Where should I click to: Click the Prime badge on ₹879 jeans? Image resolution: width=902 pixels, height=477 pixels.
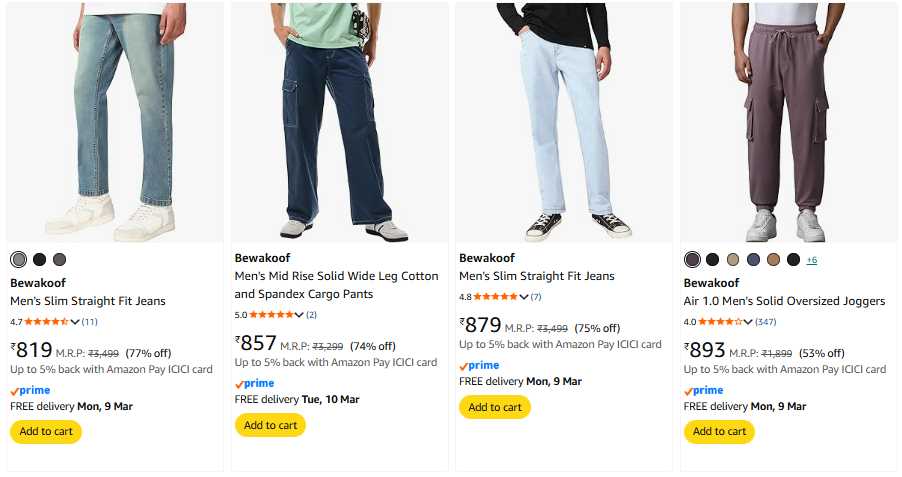[x=479, y=366]
